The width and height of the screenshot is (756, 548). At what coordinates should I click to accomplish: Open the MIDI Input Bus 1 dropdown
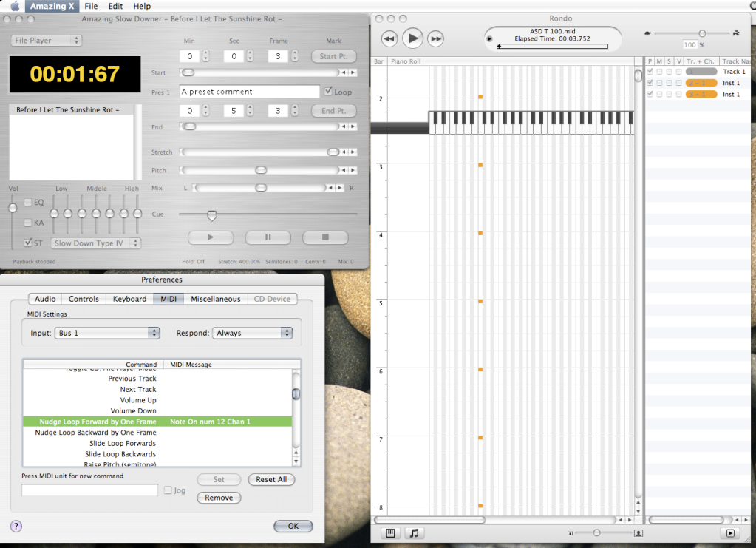click(109, 333)
